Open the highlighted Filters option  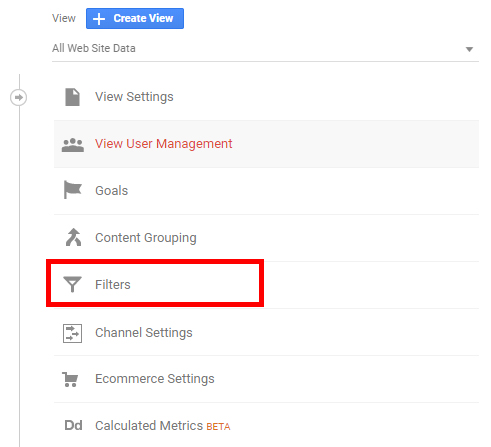(x=155, y=283)
